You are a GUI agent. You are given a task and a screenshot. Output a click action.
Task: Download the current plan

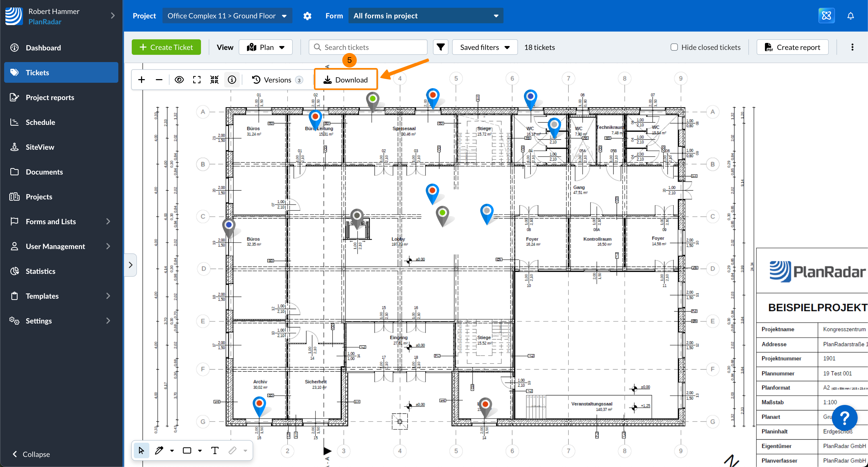(x=346, y=80)
